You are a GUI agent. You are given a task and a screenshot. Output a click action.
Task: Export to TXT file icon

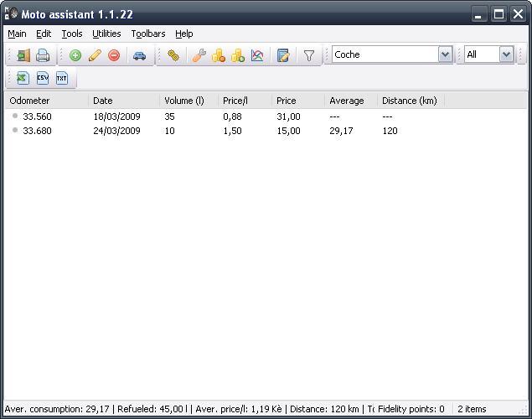pos(62,78)
